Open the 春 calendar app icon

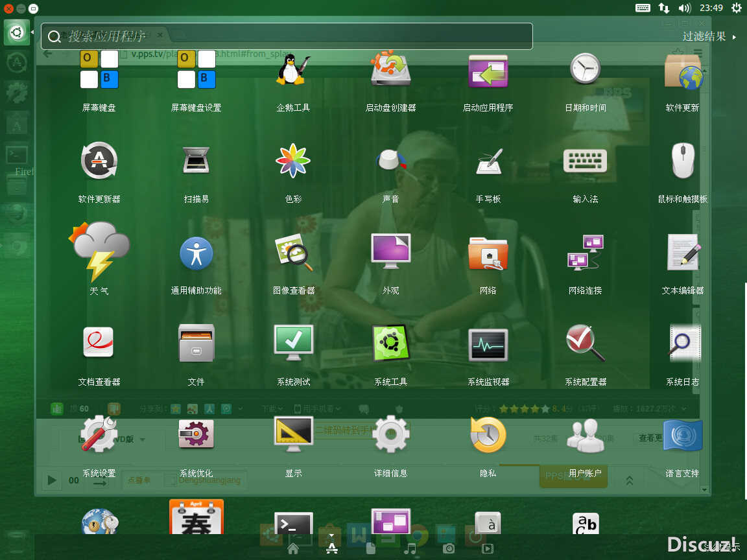(x=196, y=517)
